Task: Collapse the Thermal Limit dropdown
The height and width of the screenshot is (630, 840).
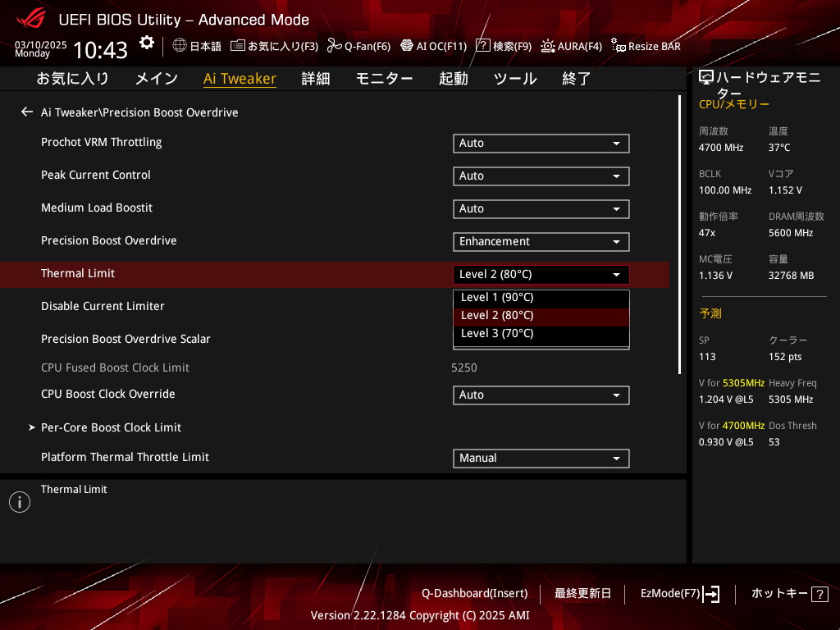Action: (541, 275)
